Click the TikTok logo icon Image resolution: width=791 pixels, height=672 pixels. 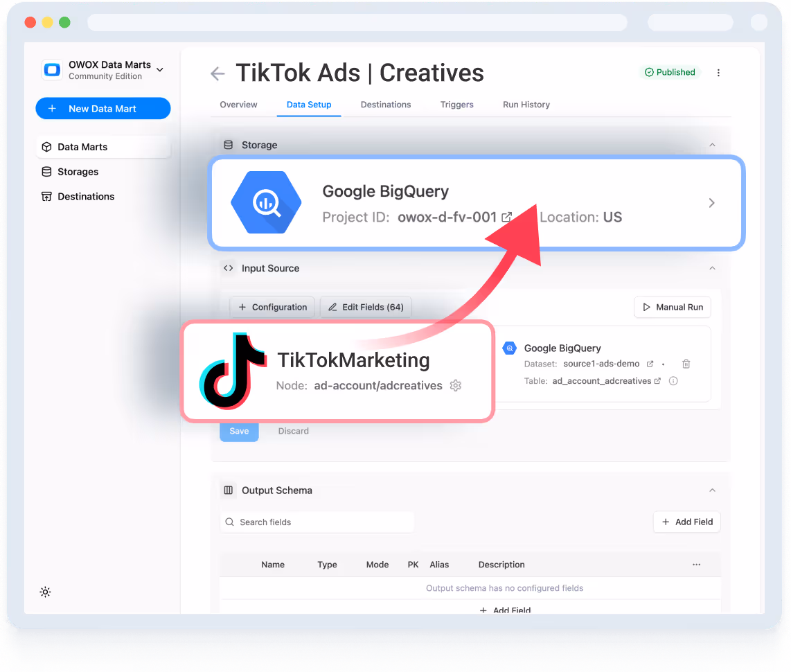point(233,371)
